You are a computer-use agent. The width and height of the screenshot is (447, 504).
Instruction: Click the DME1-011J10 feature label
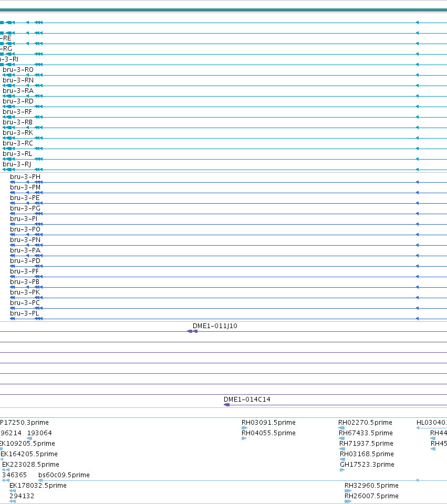click(215, 326)
